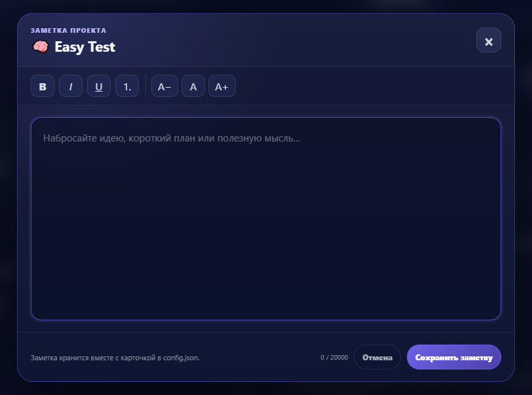Select the Easy Test title text

click(85, 47)
